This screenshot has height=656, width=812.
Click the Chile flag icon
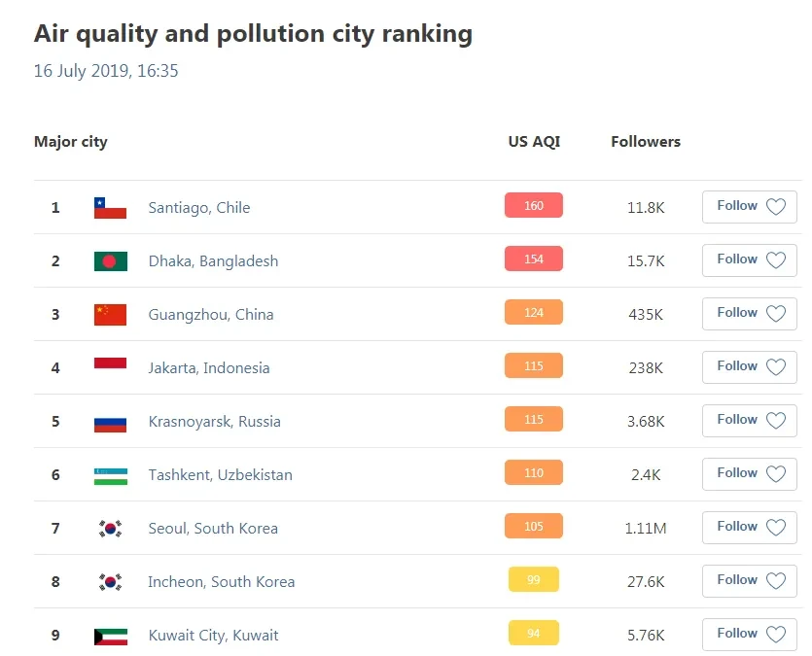pyautogui.click(x=110, y=208)
